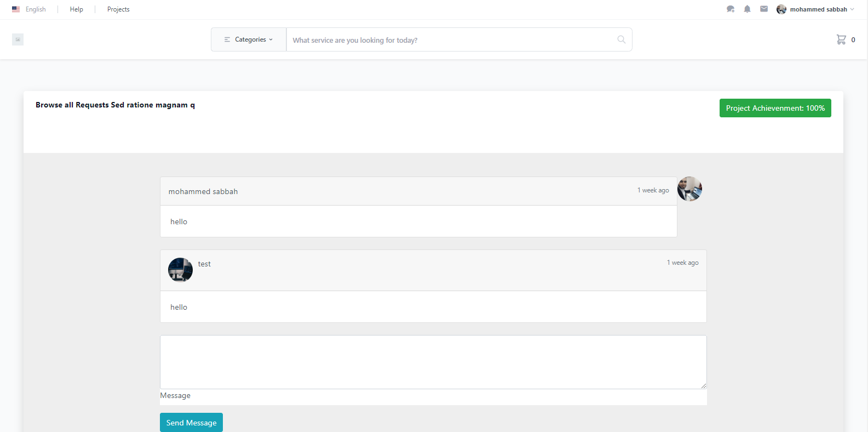This screenshot has height=432, width=868.
Task: Focus the service search input field
Action: (452, 40)
